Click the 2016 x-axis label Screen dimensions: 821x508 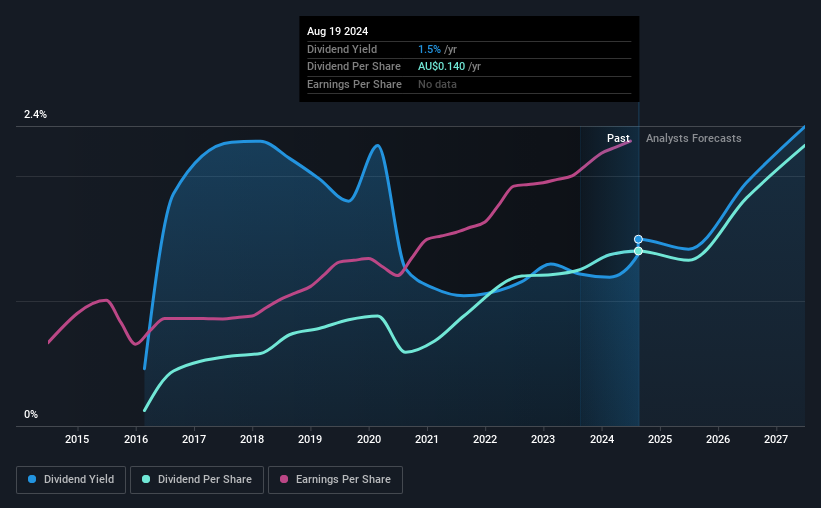pos(136,439)
